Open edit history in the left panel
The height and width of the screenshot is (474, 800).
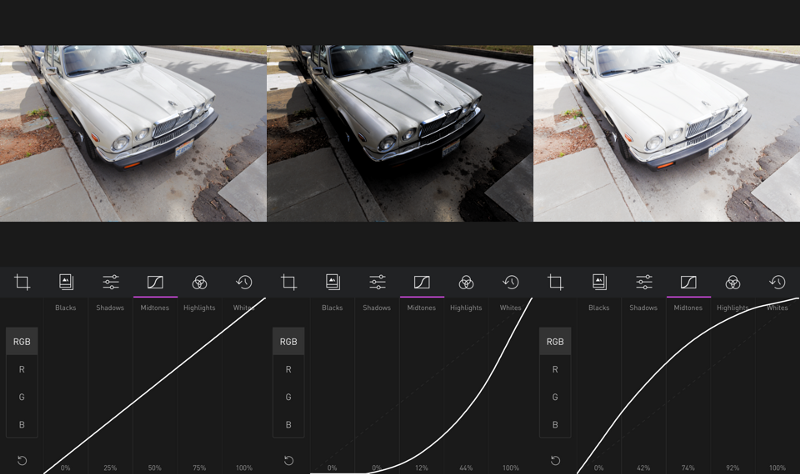click(x=244, y=283)
